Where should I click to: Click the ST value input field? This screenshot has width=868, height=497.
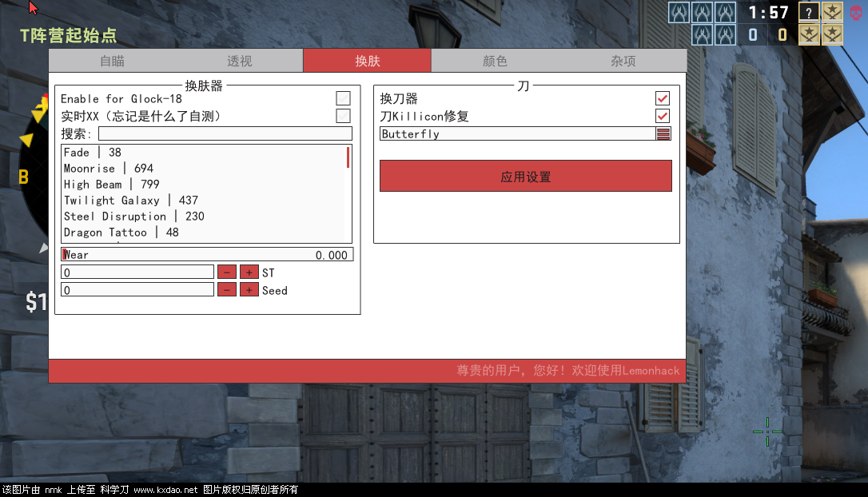tap(137, 272)
